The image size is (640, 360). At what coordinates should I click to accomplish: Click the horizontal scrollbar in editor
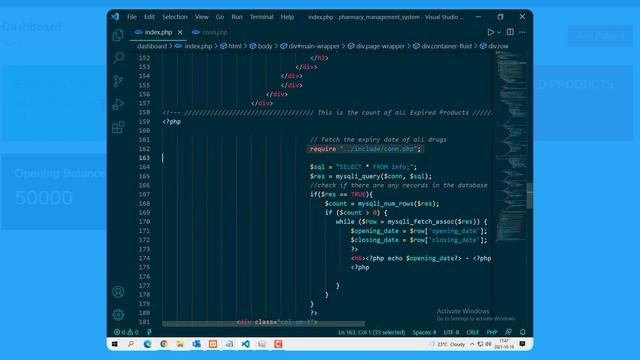click(263, 324)
